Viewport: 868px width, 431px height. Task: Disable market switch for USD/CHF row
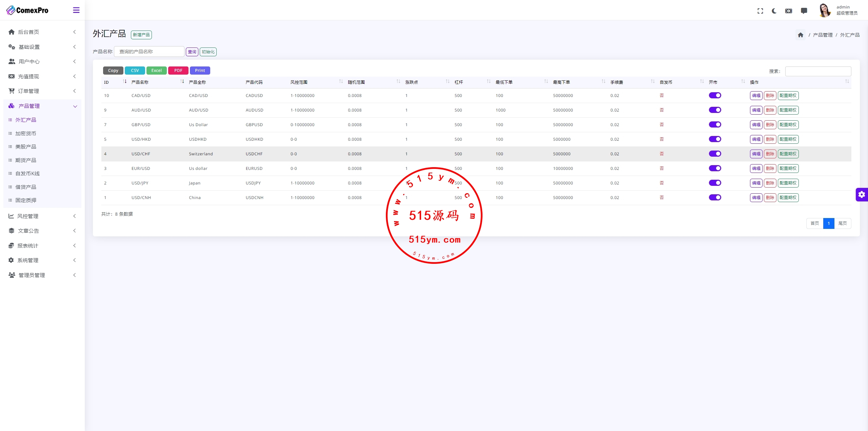pos(715,154)
